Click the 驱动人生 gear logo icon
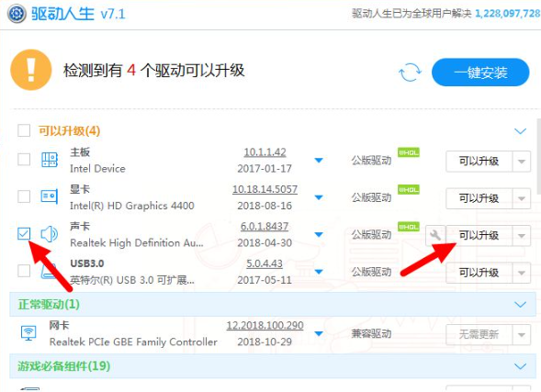Image resolution: width=541 pixels, height=392 pixels. tap(17, 14)
